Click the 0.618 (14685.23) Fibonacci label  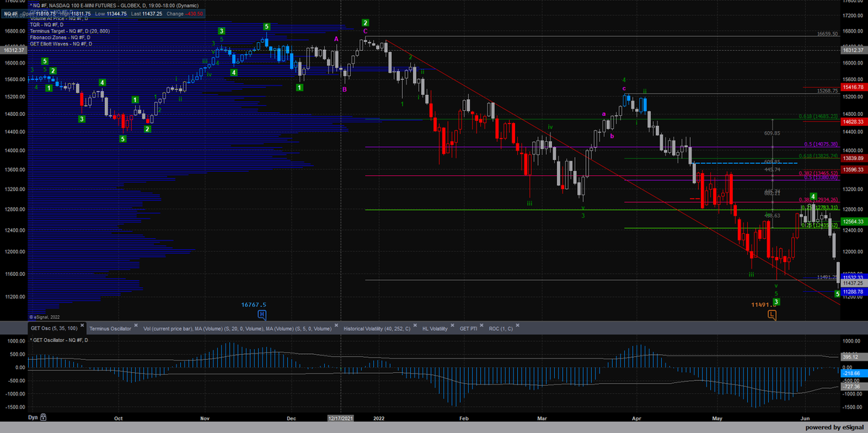pos(819,116)
